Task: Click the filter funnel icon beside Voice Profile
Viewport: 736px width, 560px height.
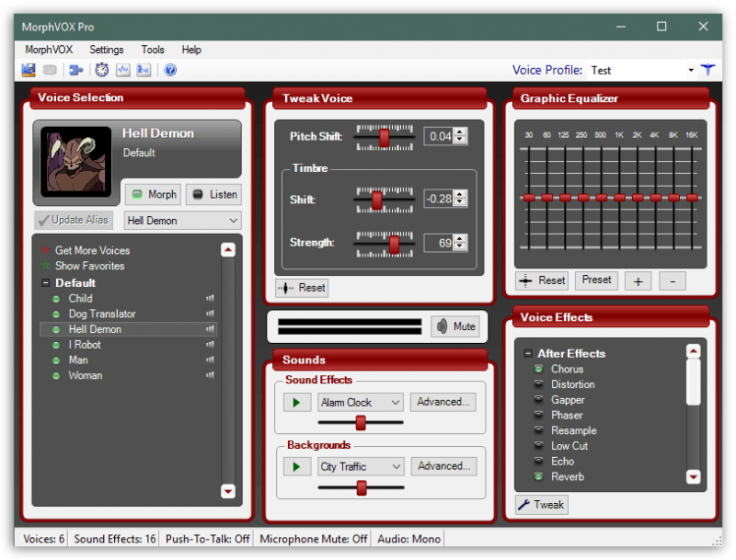Action: click(707, 70)
